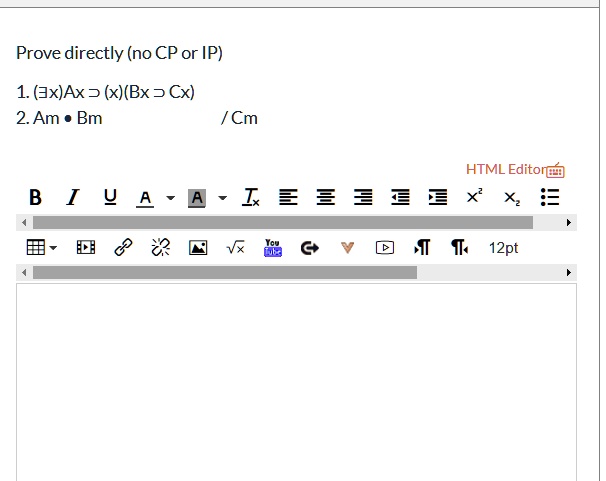Decrease indent (outdent) text

pos(400,198)
